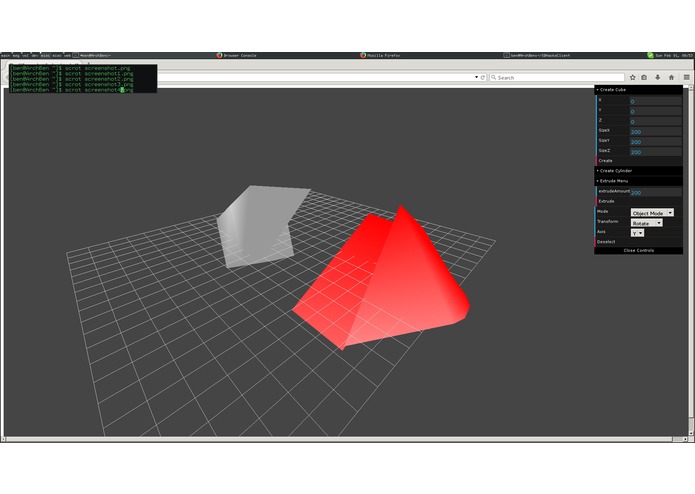695x494 pixels.
Task: Click the green status icon beside clock
Action: click(650, 55)
